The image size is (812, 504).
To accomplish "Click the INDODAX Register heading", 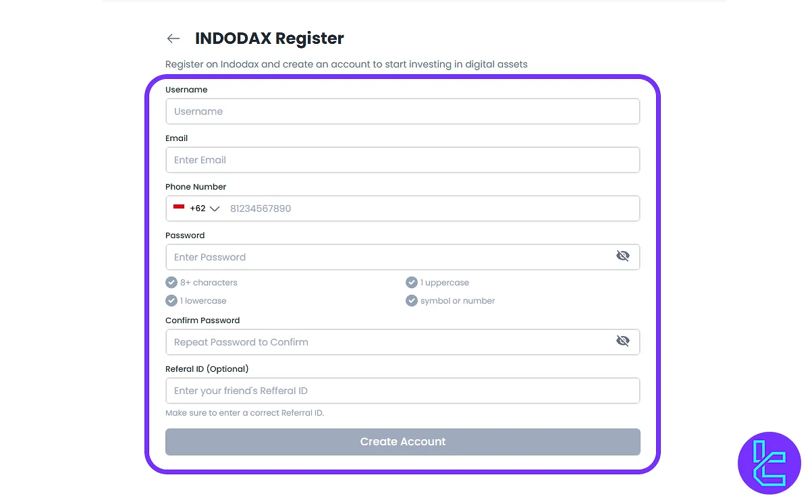I will click(269, 38).
